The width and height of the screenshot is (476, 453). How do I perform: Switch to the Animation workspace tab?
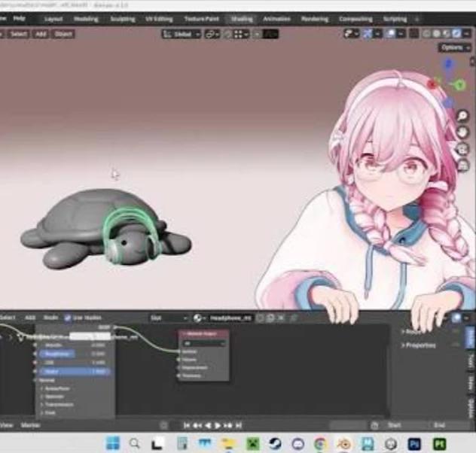(276, 19)
